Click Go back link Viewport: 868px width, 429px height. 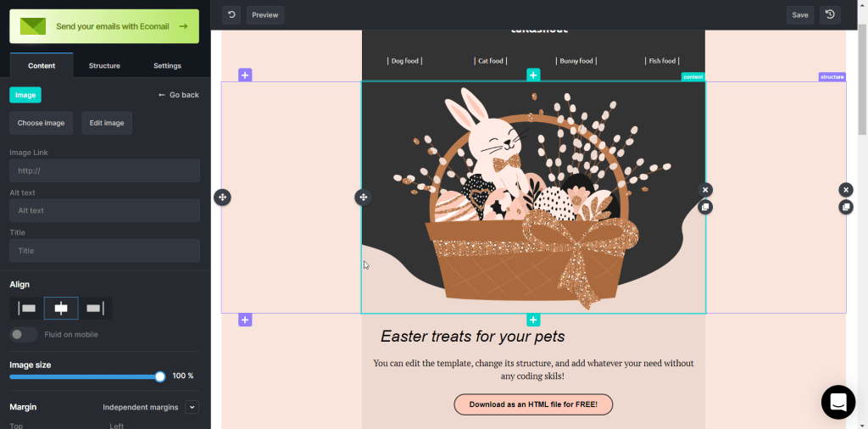pyautogui.click(x=178, y=95)
